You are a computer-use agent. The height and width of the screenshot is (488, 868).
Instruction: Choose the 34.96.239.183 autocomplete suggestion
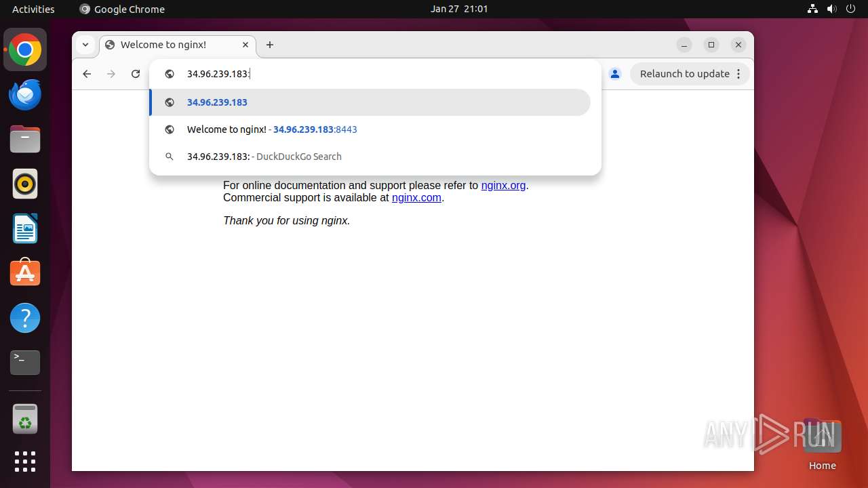(370, 102)
